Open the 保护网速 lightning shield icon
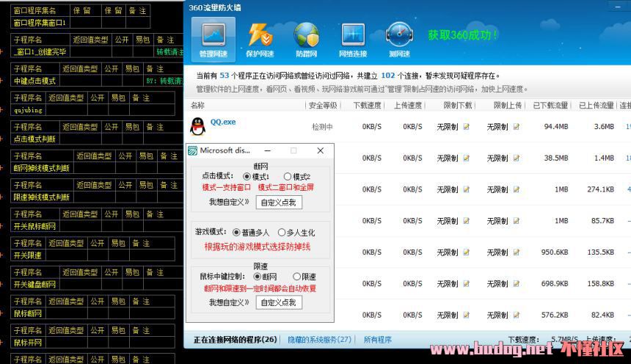 [260, 38]
